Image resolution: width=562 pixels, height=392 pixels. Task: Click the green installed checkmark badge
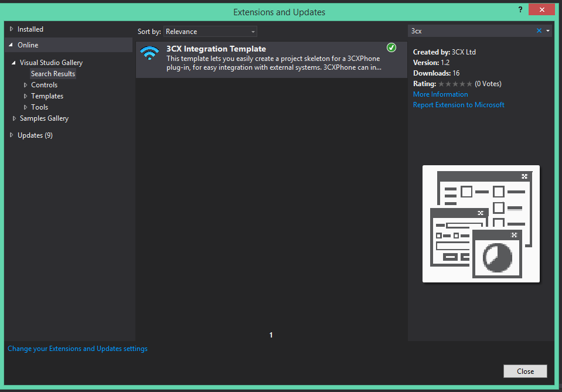coord(391,47)
